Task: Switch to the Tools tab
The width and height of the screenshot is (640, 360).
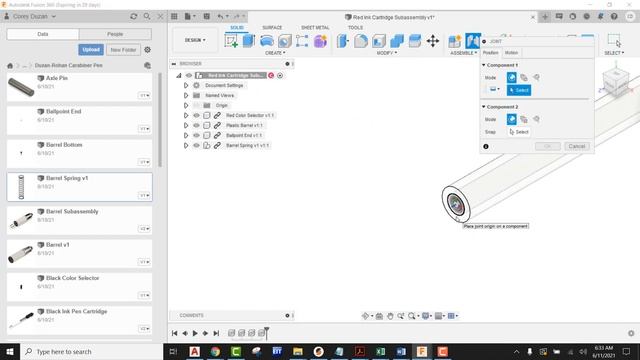Action: [x=355, y=27]
